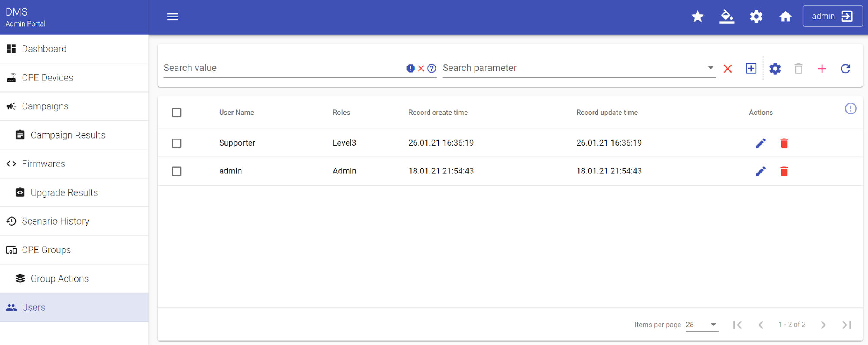Screen dimensions: 868x345
Task: Open favorites with the star icon
Action: coord(697,17)
